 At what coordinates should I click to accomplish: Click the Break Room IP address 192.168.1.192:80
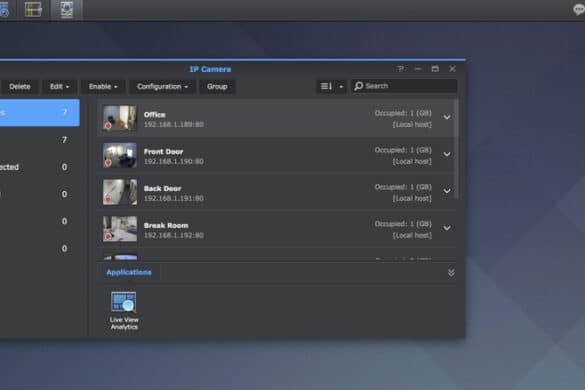[174, 235]
